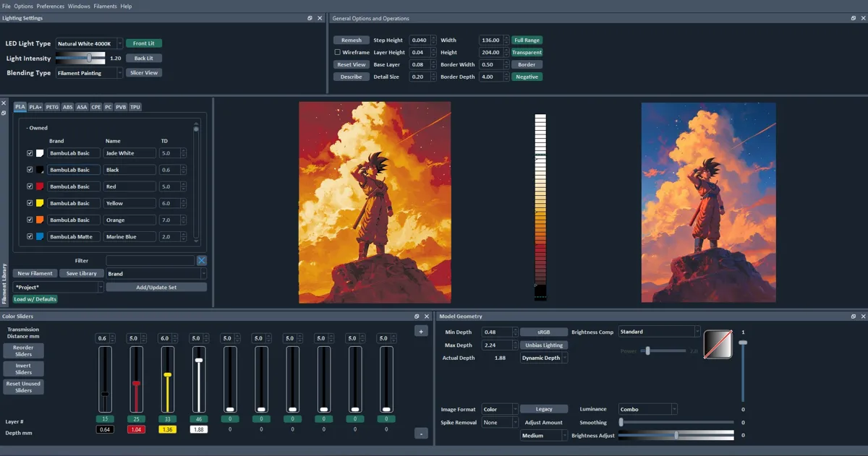Click the Remesh button

[352, 40]
